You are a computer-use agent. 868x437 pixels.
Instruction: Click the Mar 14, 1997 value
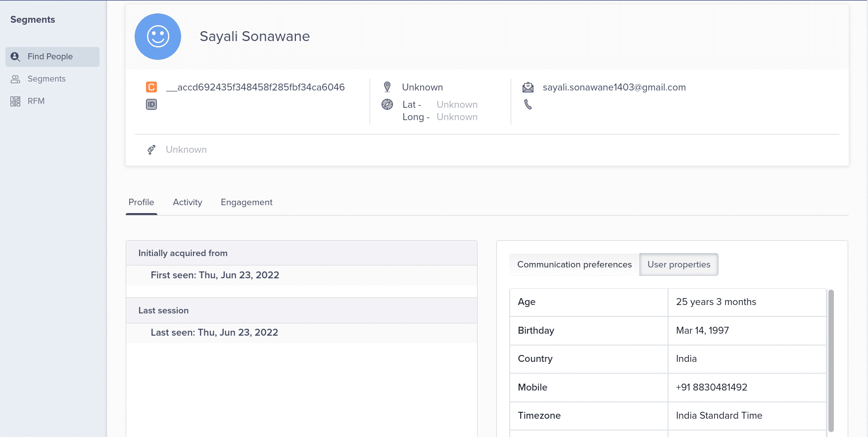[702, 331]
